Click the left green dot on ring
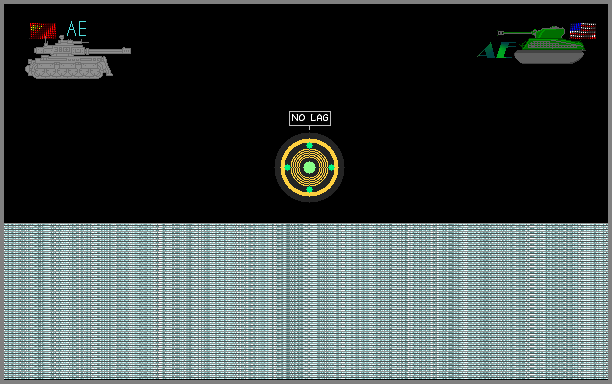612x384 pixels. click(x=288, y=167)
